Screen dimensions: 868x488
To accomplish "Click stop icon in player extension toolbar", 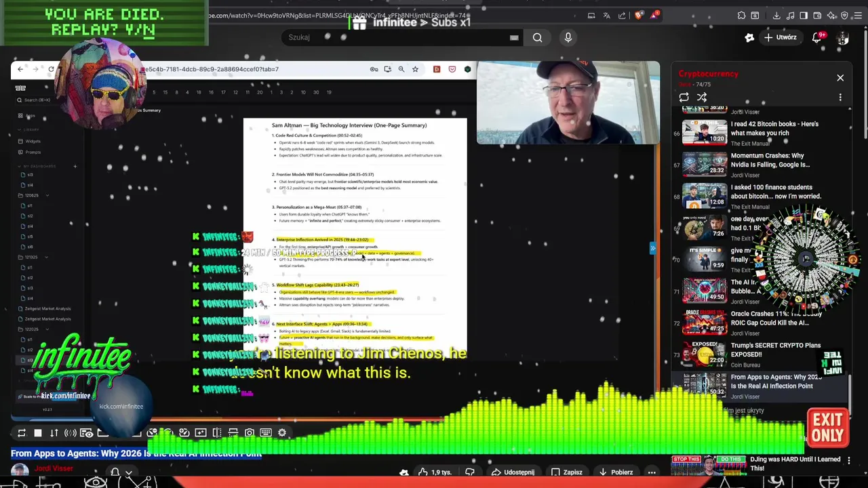I will coord(38,433).
